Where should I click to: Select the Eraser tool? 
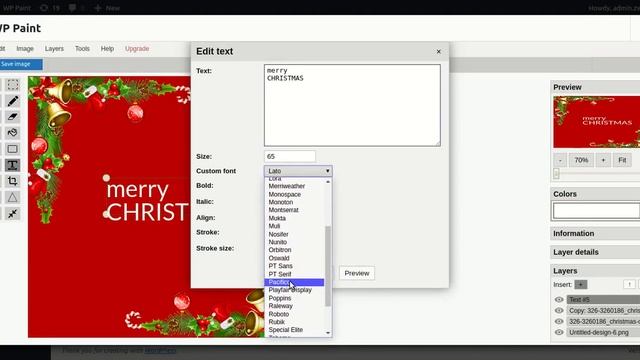(x=13, y=117)
